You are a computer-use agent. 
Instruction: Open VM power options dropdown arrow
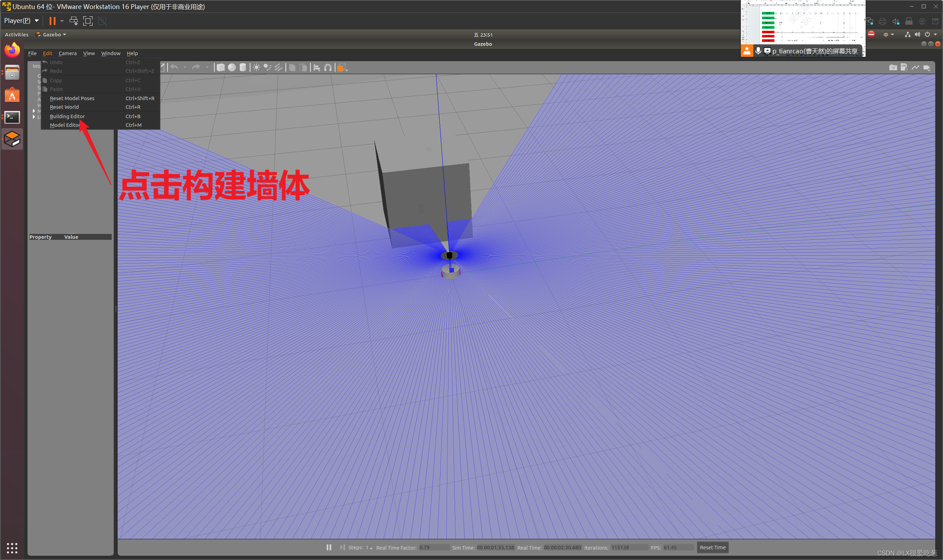(x=62, y=21)
